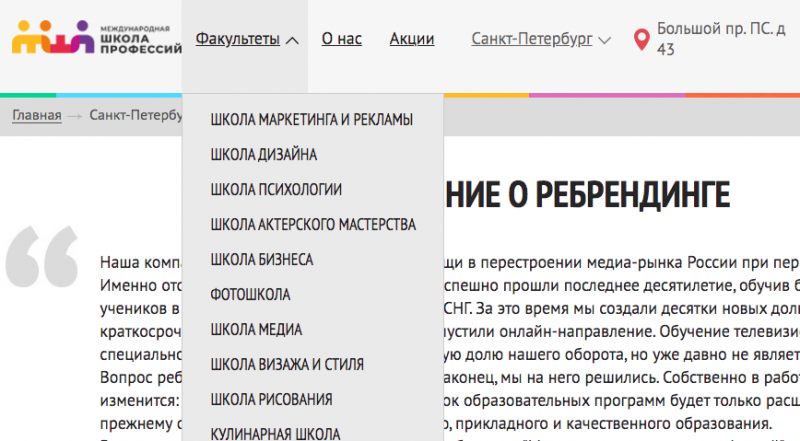The height and width of the screenshot is (441, 800).
Task: Open Школа медиа menu entry
Action: 256,329
